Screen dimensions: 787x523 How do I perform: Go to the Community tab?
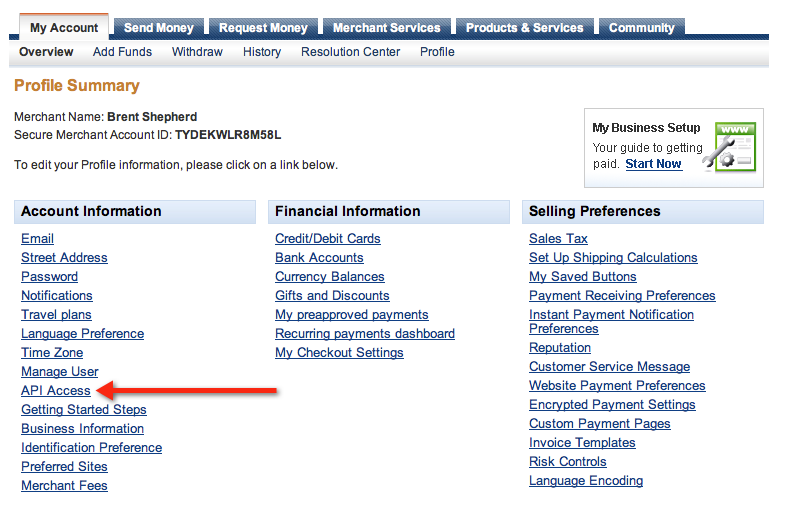[641, 28]
